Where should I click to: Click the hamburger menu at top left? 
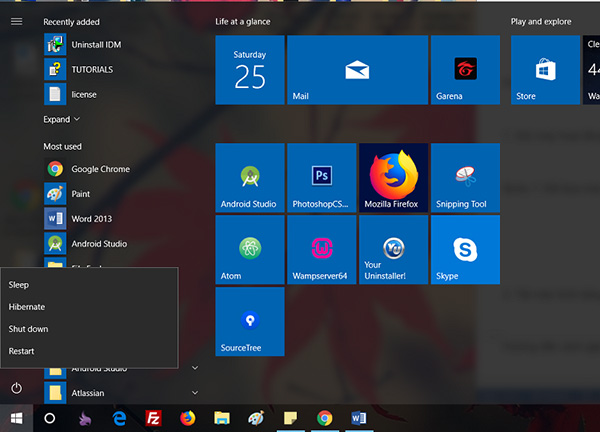coord(16,21)
